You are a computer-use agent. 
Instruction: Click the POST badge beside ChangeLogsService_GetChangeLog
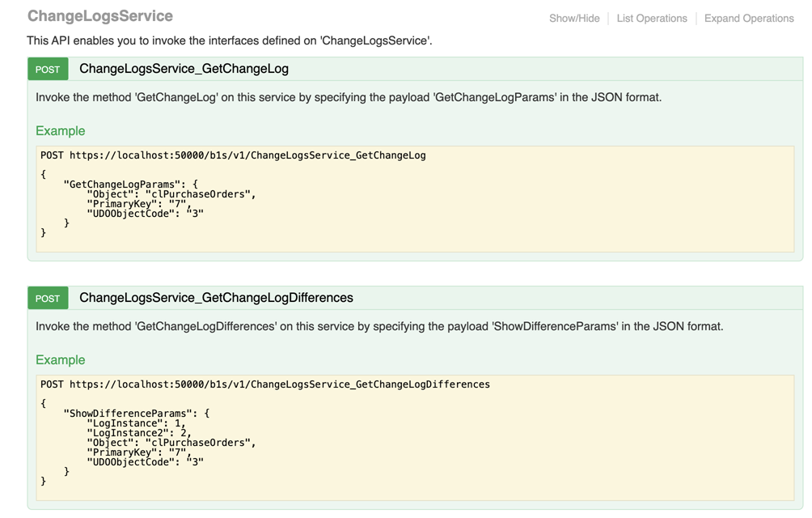click(x=48, y=70)
